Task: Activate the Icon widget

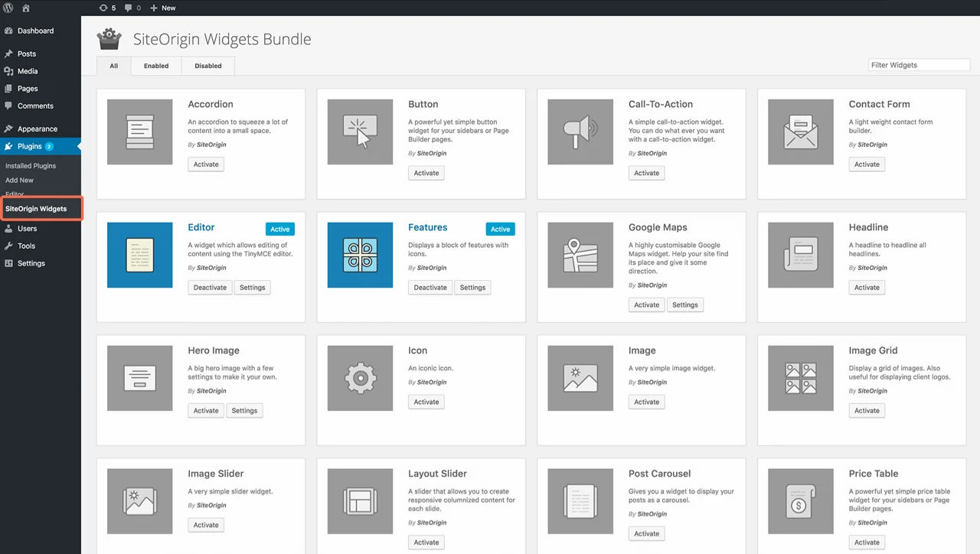Action: 426,402
